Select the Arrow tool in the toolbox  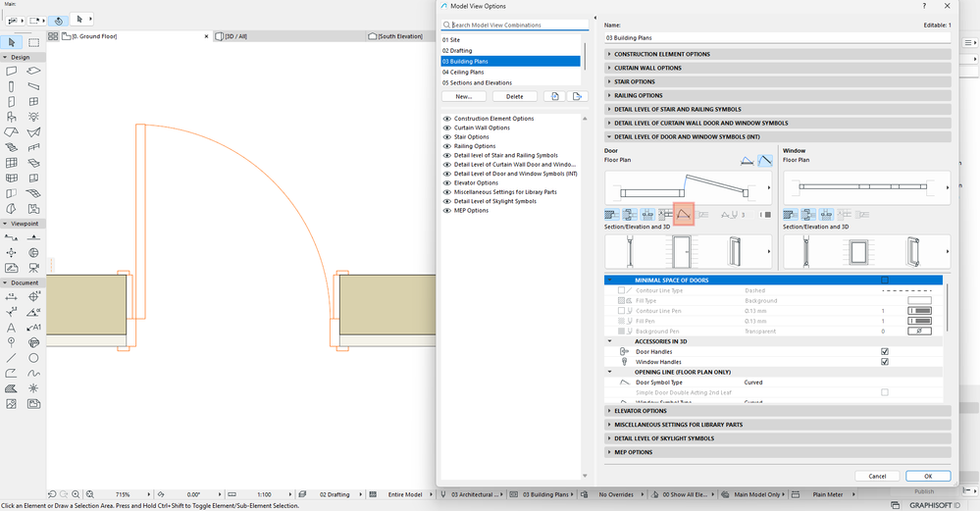11,42
